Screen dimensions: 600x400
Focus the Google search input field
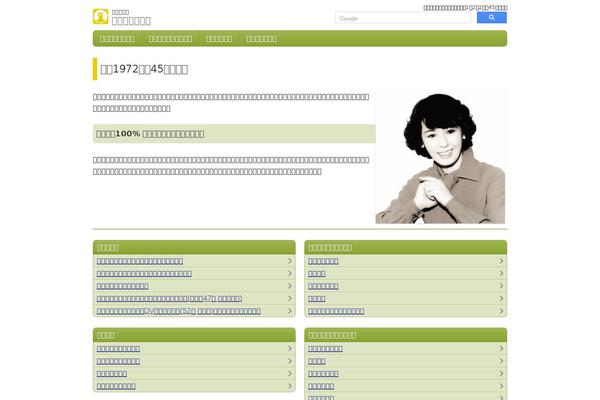403,18
